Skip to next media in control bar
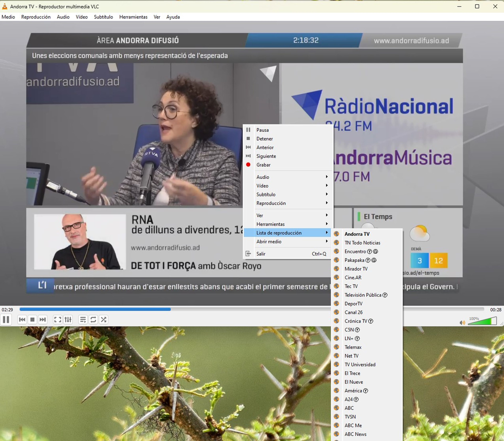 click(43, 320)
